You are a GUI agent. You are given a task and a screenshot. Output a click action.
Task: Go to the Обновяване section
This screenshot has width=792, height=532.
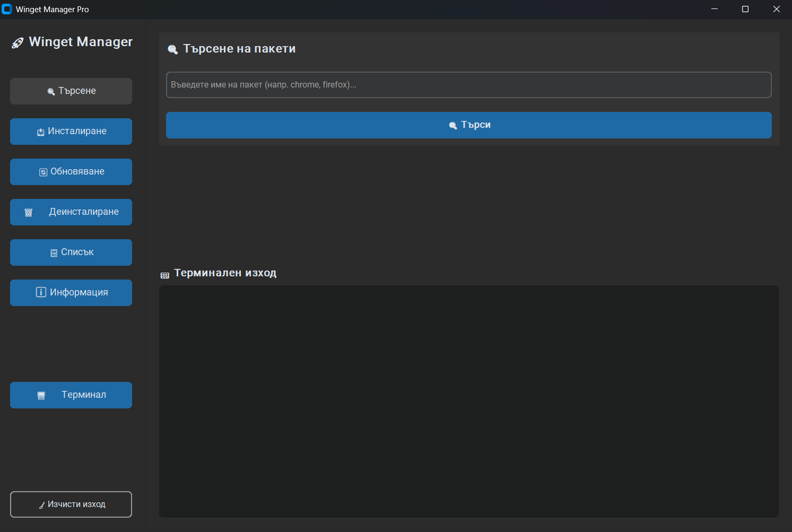point(71,172)
